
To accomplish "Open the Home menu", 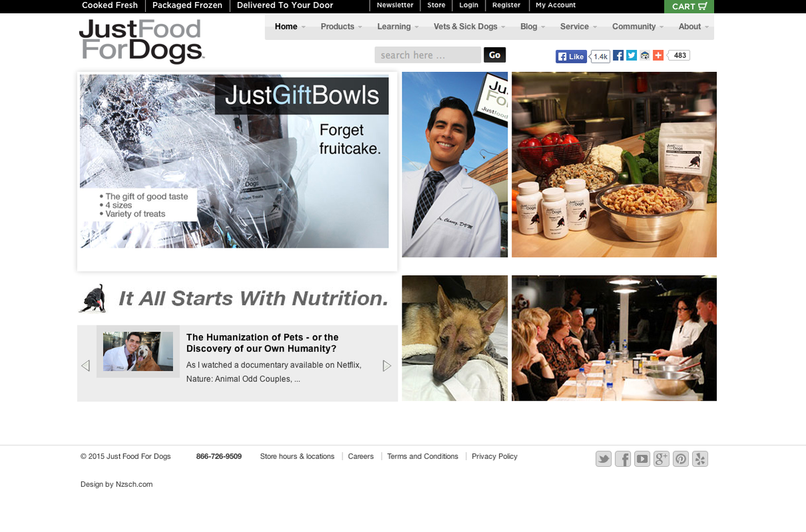I will 290,27.
